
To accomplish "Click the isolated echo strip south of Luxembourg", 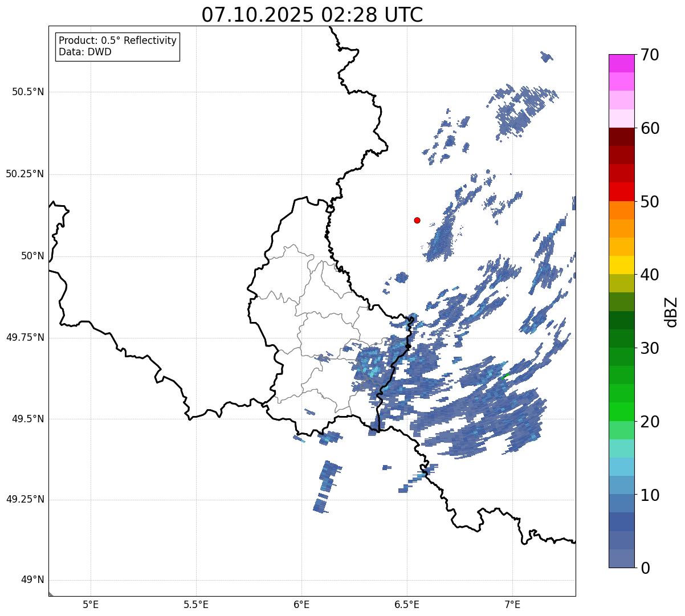I will [328, 487].
